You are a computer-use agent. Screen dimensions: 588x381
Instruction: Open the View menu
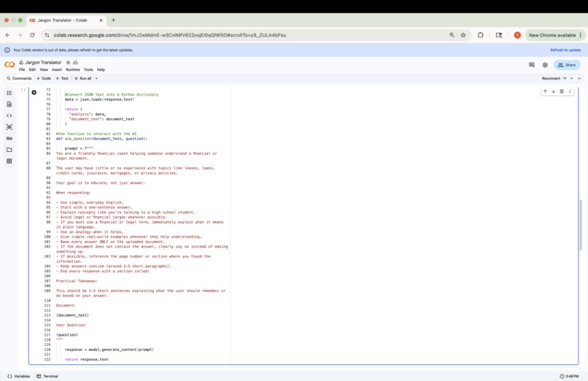(x=44, y=70)
